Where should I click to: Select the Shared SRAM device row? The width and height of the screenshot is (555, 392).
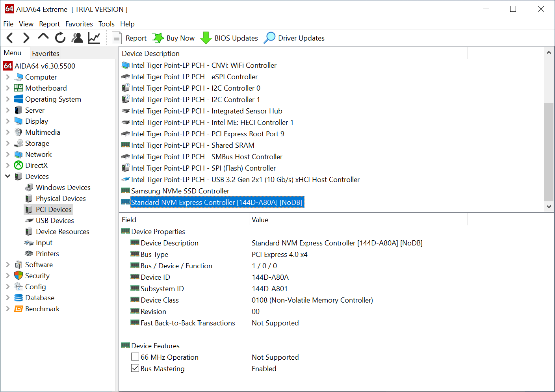(x=193, y=145)
